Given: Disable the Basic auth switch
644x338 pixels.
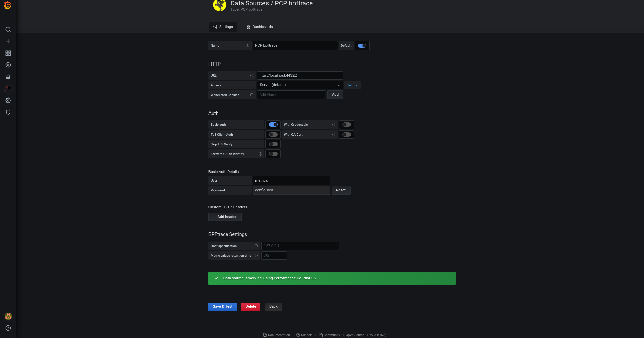Looking at the screenshot, I should (x=273, y=125).
